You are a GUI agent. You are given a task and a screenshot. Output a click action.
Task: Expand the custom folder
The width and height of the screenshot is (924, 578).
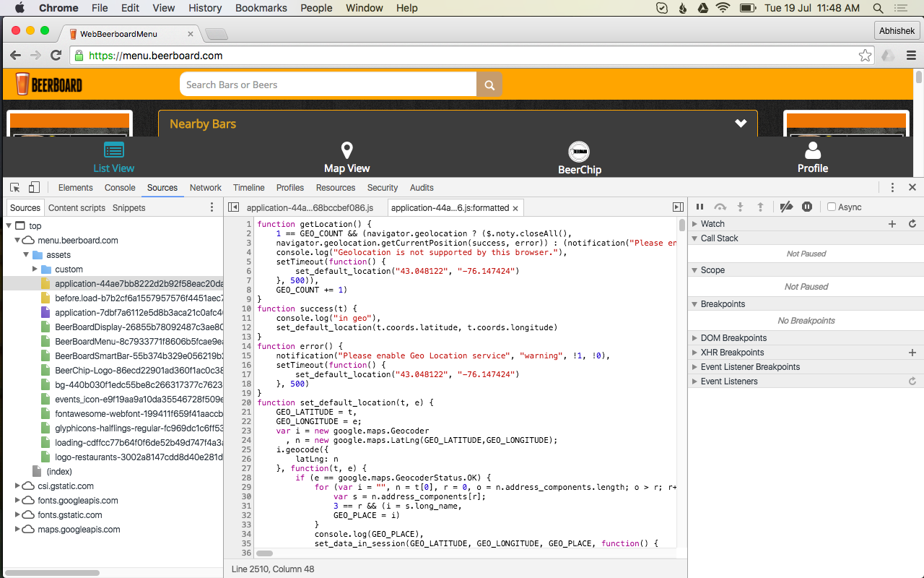tap(35, 269)
